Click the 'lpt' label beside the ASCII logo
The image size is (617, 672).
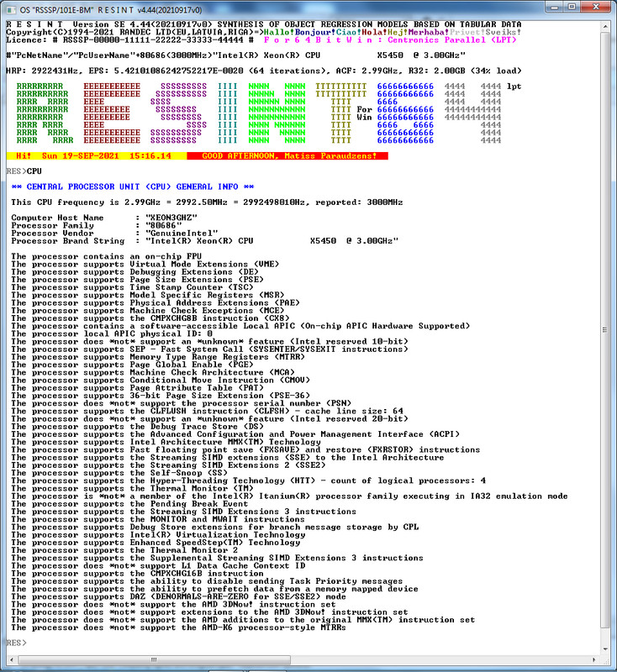coord(514,87)
